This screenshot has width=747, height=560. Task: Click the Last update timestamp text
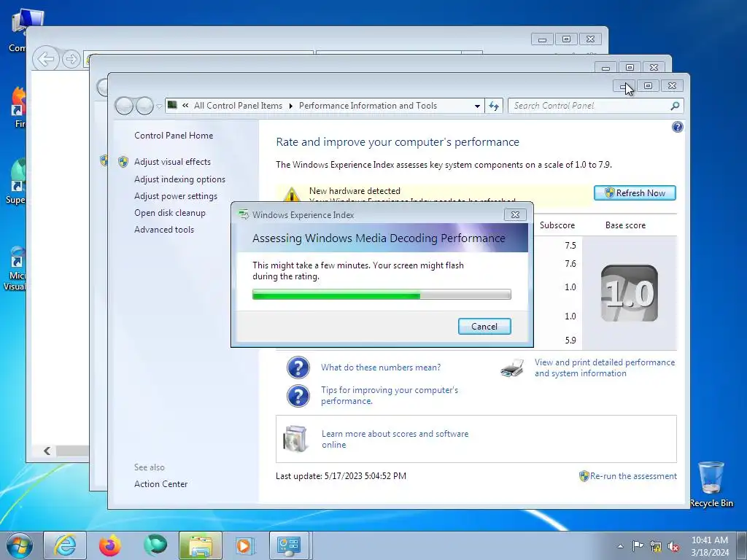[341, 475]
